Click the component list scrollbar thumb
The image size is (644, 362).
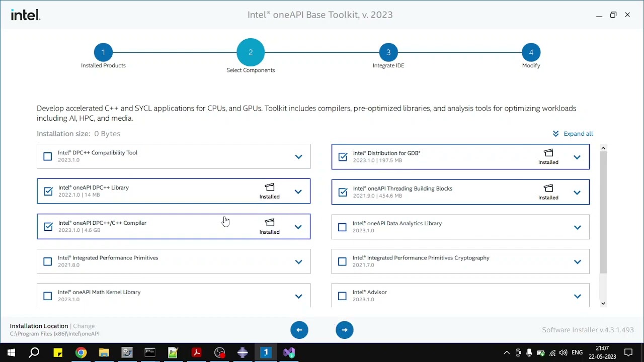[603, 212]
